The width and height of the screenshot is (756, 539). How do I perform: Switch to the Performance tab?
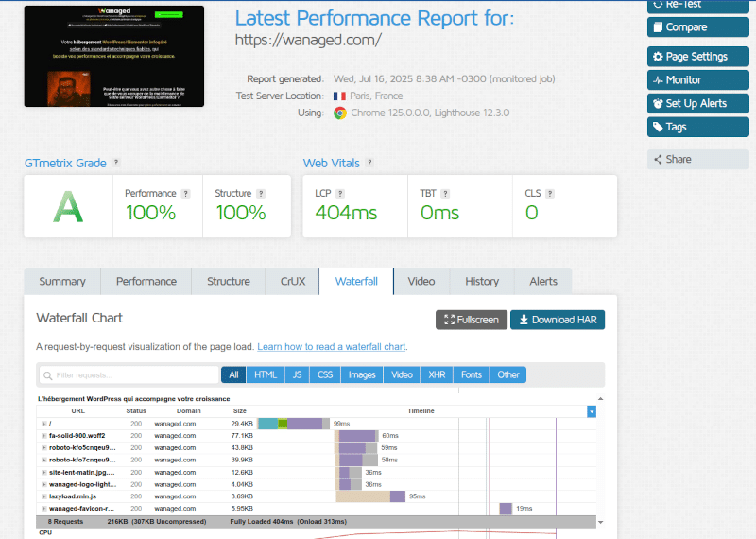pos(146,282)
